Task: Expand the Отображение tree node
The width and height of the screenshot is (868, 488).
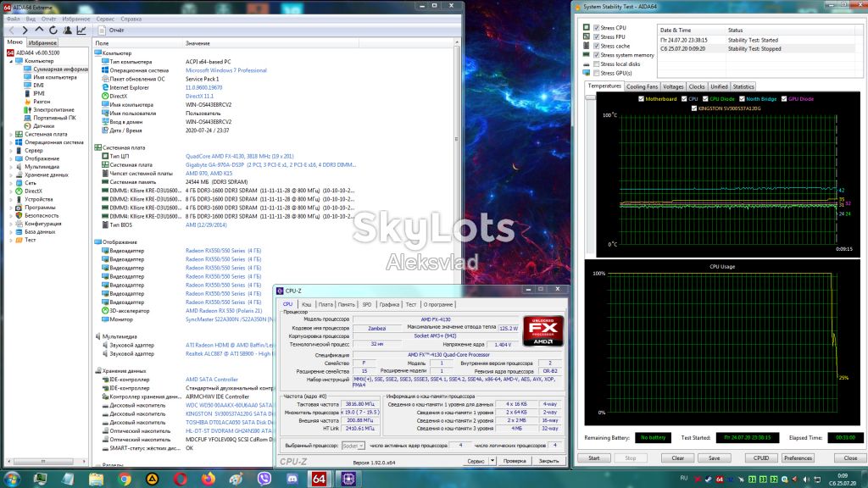Action: coord(11,158)
